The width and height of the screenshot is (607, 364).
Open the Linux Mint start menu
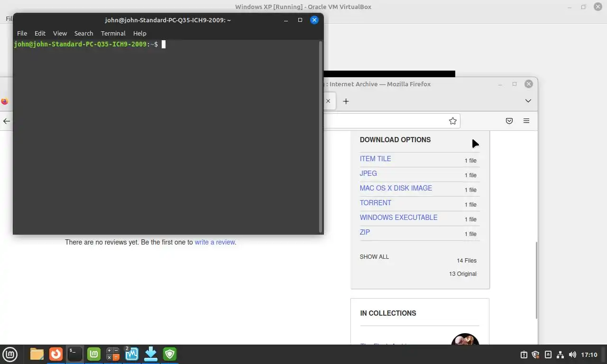[x=10, y=354]
